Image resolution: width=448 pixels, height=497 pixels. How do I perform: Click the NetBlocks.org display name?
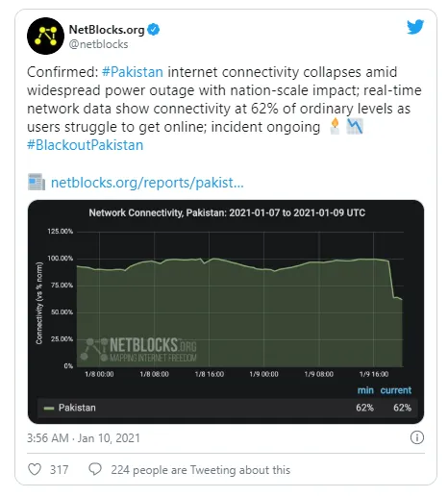click(107, 30)
